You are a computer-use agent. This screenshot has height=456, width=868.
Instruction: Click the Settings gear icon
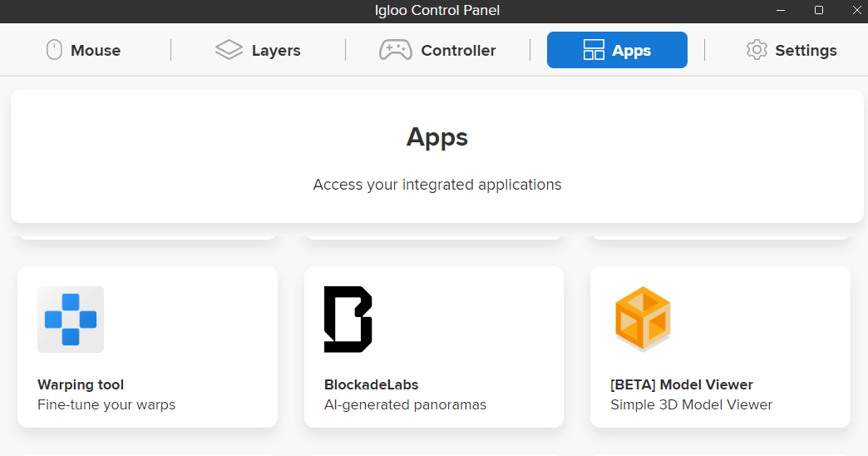tap(757, 50)
